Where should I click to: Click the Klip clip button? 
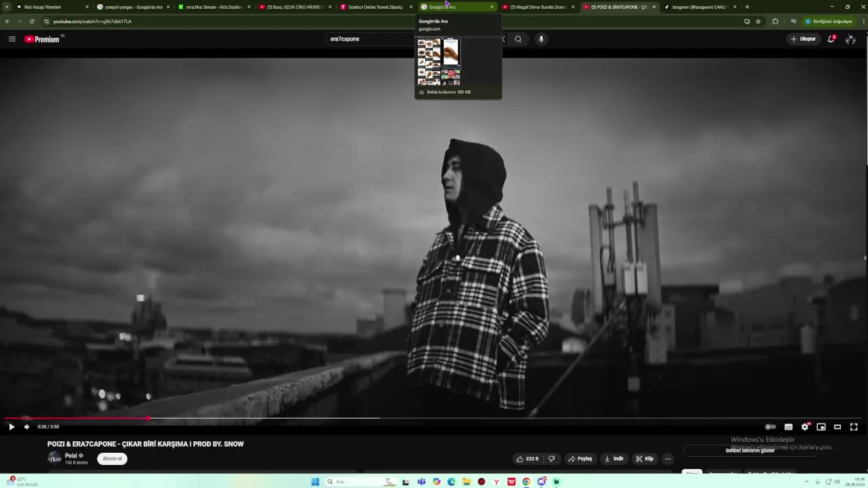[x=644, y=459]
